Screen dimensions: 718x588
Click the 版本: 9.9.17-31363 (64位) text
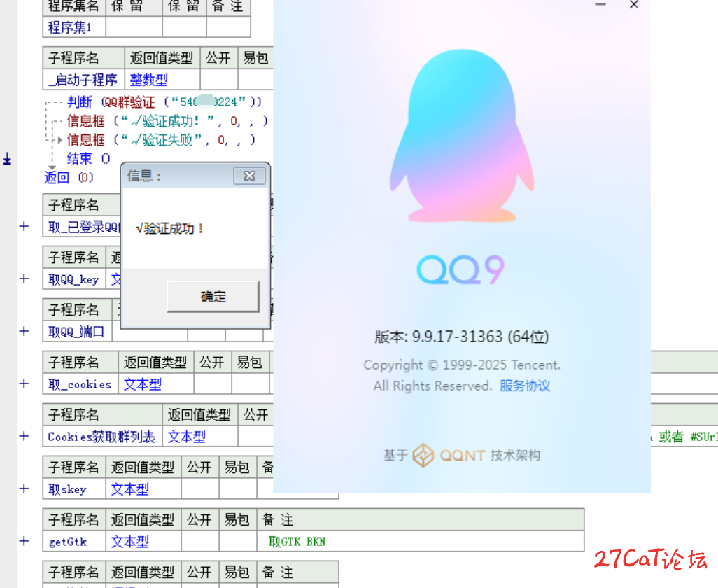click(462, 337)
